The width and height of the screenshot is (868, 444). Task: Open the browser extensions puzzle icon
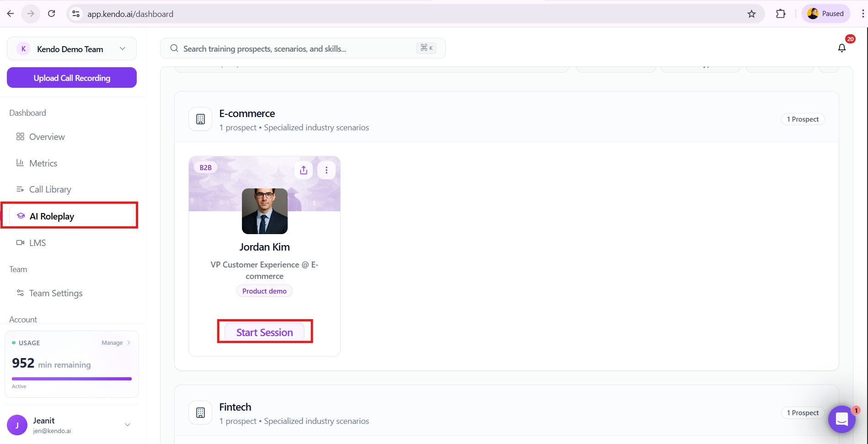click(781, 14)
